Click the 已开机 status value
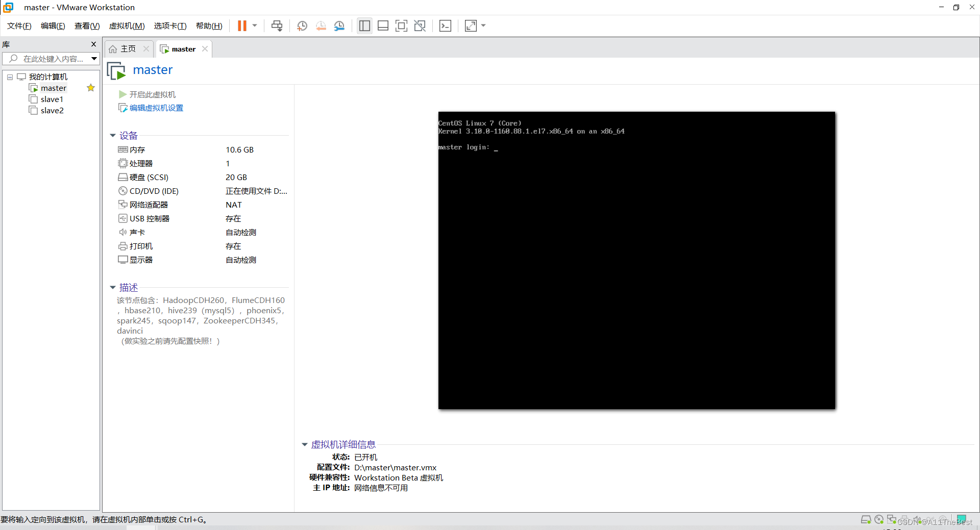 [366, 458]
